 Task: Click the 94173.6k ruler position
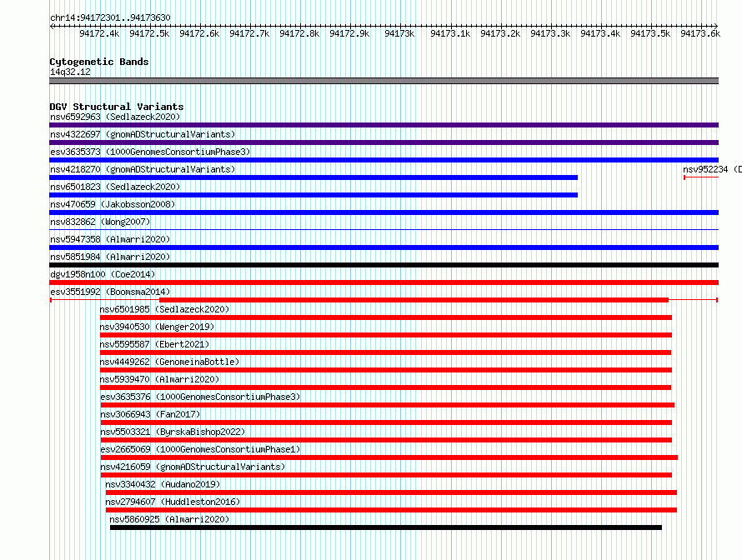[x=700, y=33]
